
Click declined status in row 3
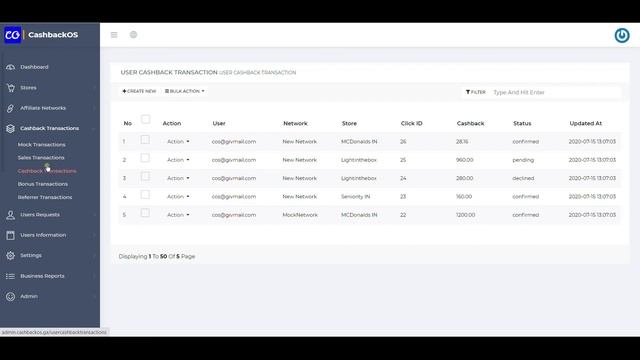click(x=523, y=178)
